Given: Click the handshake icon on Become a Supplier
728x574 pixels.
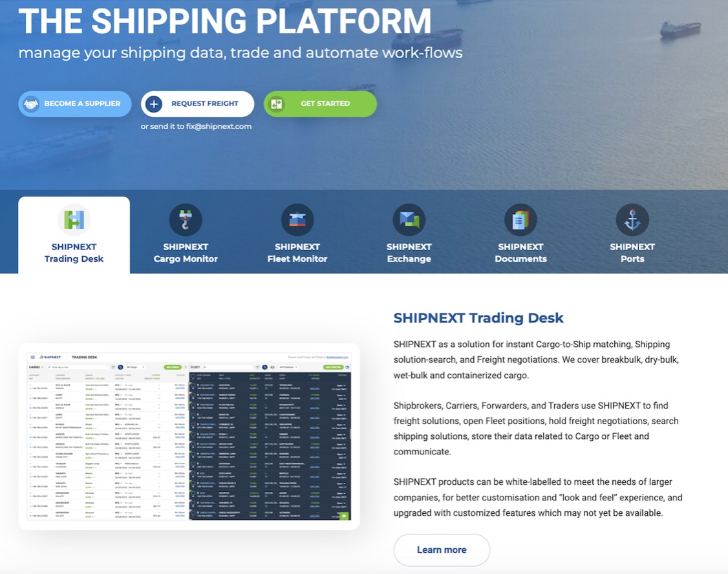Looking at the screenshot, I should tap(31, 104).
